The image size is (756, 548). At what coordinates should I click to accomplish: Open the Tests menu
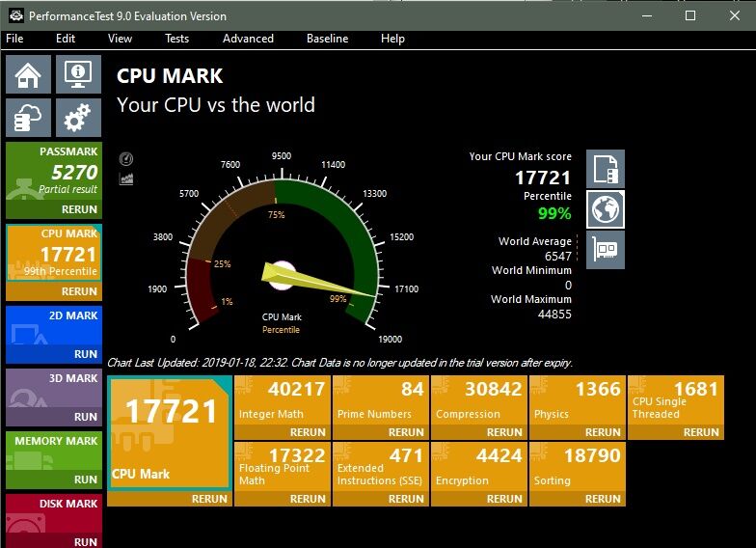[x=177, y=39]
